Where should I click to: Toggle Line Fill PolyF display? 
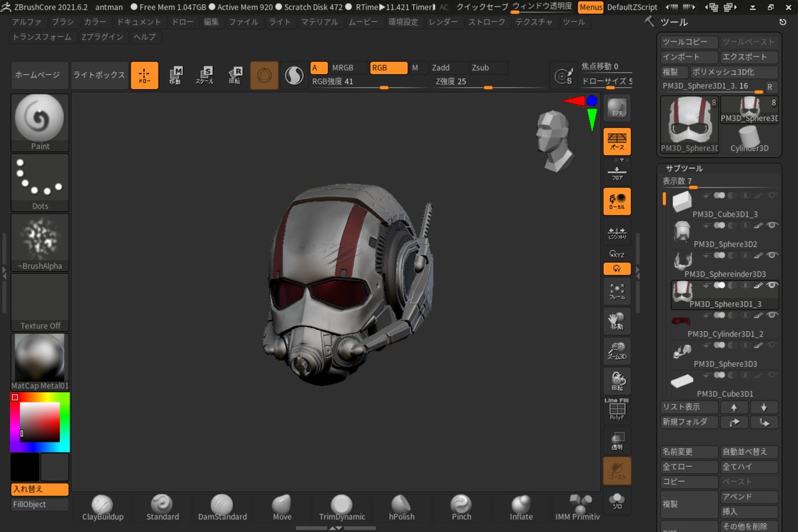click(616, 410)
